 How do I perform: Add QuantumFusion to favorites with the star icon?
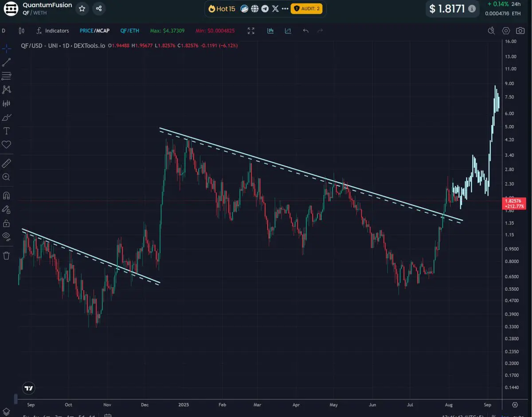pyautogui.click(x=82, y=8)
